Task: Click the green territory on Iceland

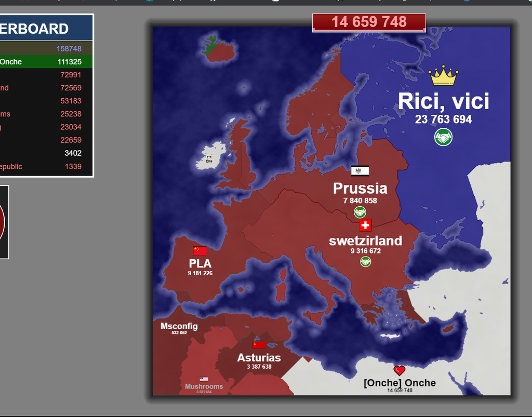Action: tap(210, 48)
